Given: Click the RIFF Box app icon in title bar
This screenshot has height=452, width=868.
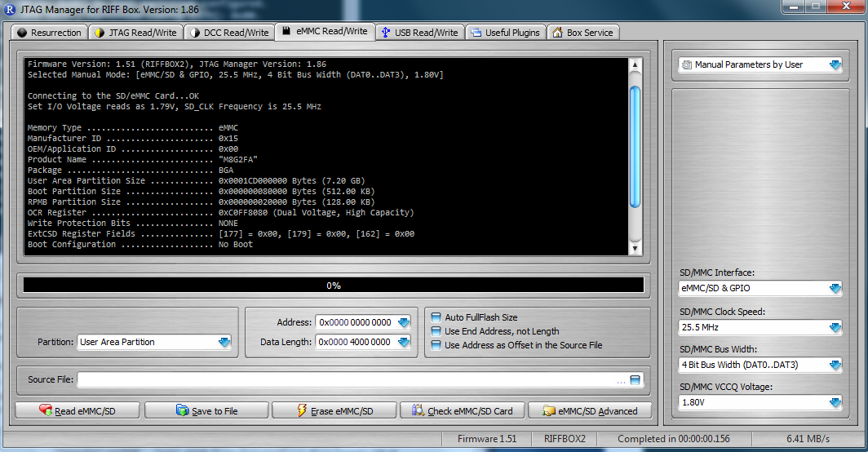Looking at the screenshot, I should point(10,10).
